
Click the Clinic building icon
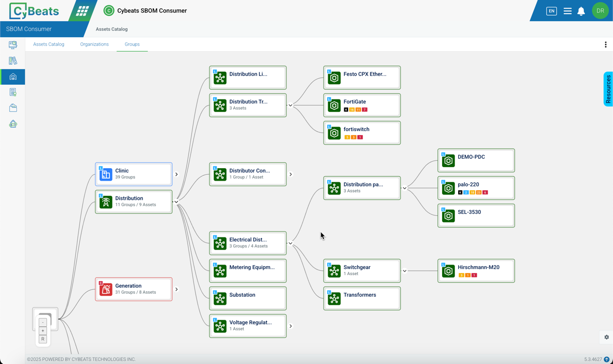(106, 174)
